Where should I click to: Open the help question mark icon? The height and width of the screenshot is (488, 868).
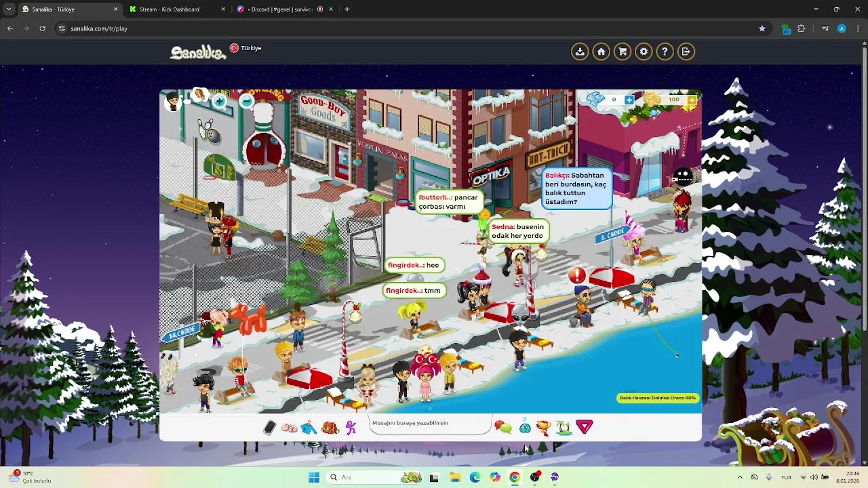pyautogui.click(x=665, y=52)
